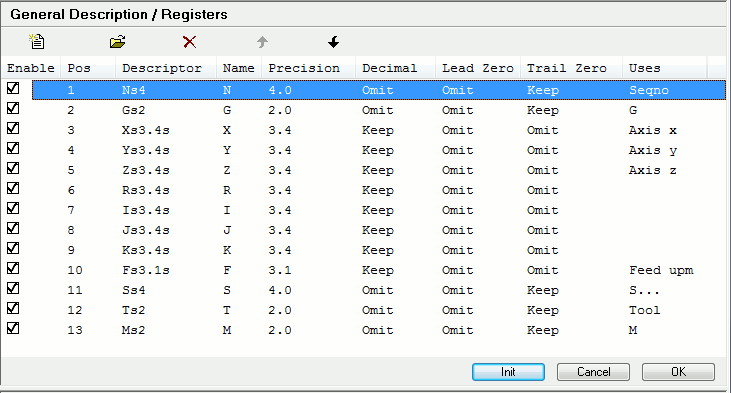Select the Xs3.4s register row

click(x=379, y=130)
